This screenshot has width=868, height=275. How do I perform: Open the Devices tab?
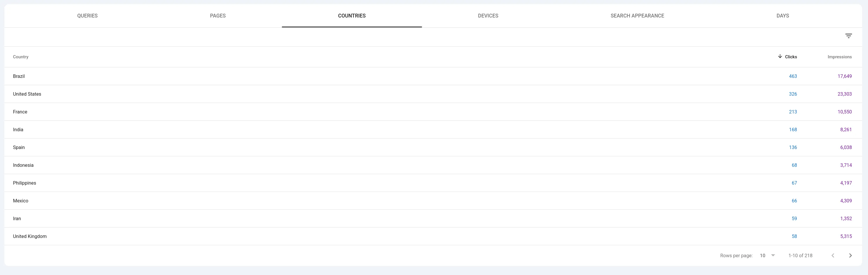pos(488,16)
